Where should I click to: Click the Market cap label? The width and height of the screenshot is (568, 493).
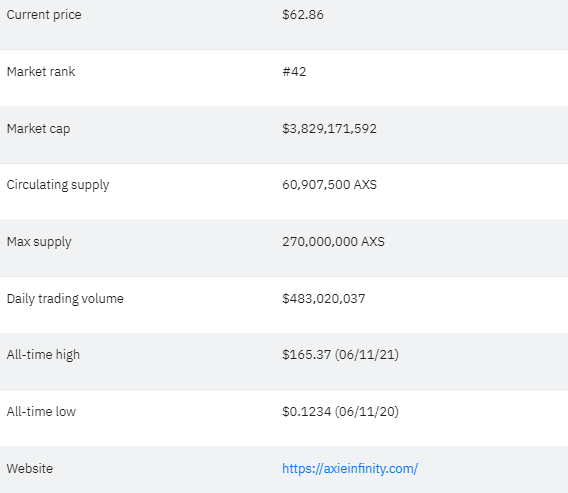pyautogui.click(x=38, y=129)
